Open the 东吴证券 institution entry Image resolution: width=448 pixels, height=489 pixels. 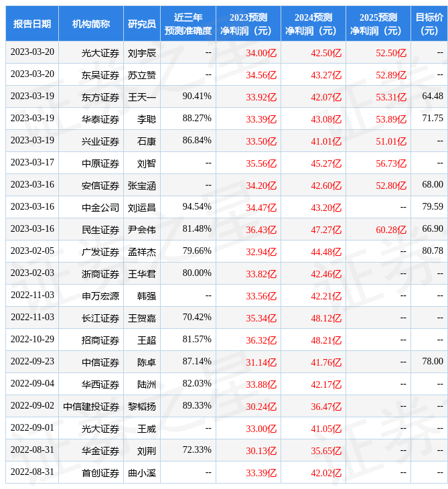[x=100, y=74]
